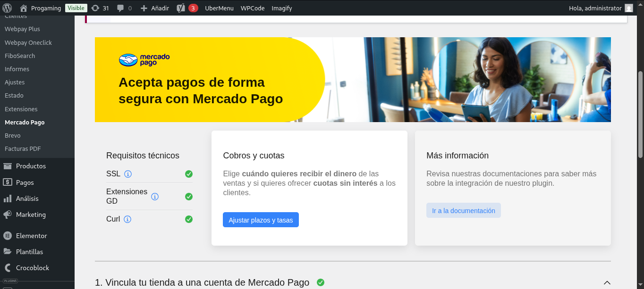Image resolution: width=644 pixels, height=289 pixels.
Task: Click the Curl info icon
Action: tap(127, 219)
